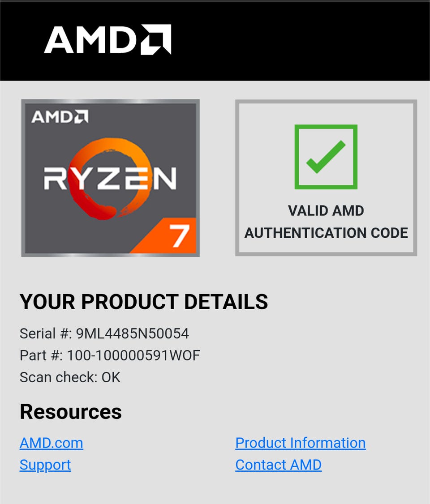Click the black header bar
This screenshot has width=430, height=504.
click(215, 41)
